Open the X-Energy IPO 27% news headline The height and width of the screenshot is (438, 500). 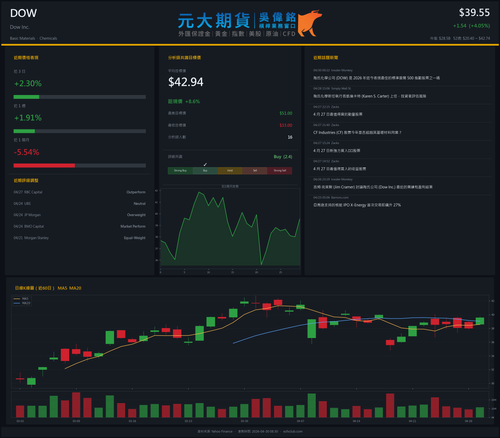click(x=357, y=205)
